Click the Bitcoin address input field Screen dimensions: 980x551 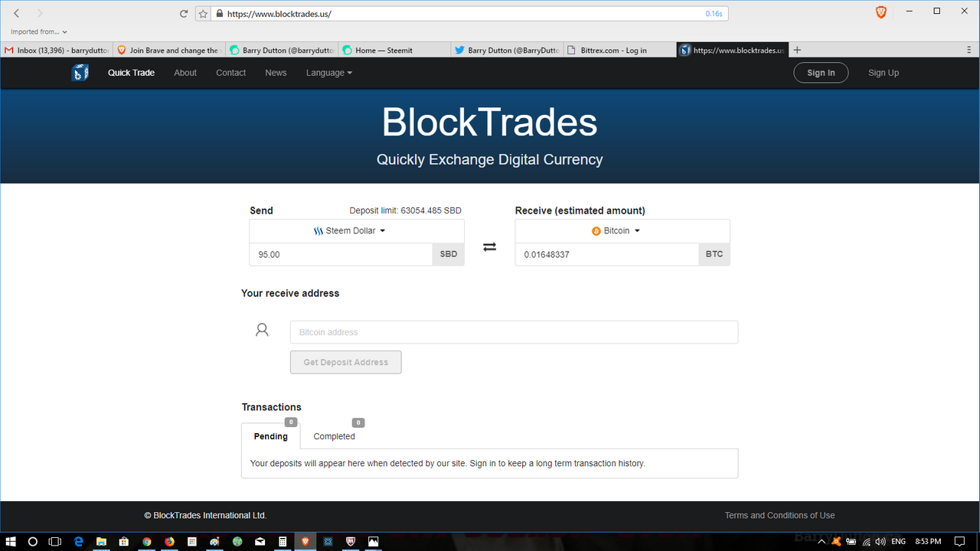514,332
